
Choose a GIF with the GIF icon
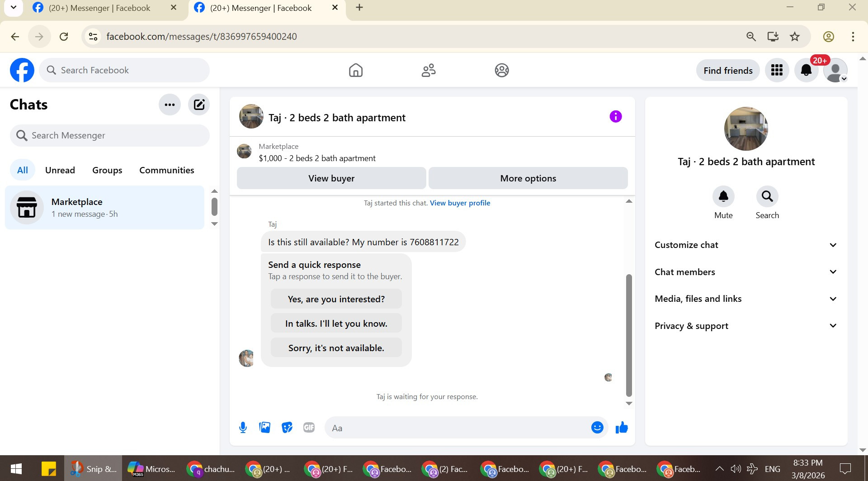(309, 427)
